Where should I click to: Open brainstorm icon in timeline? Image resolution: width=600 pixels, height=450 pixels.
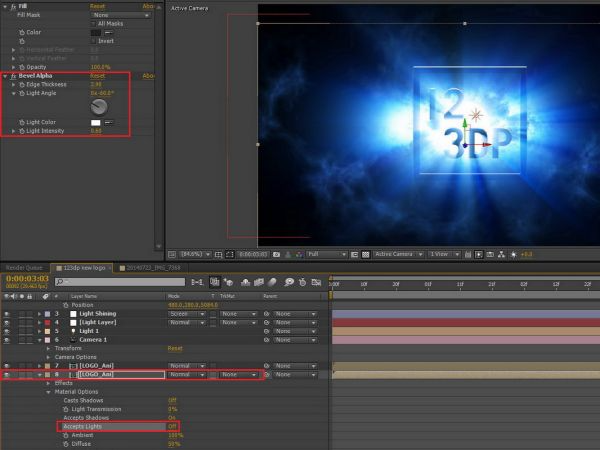[289, 282]
